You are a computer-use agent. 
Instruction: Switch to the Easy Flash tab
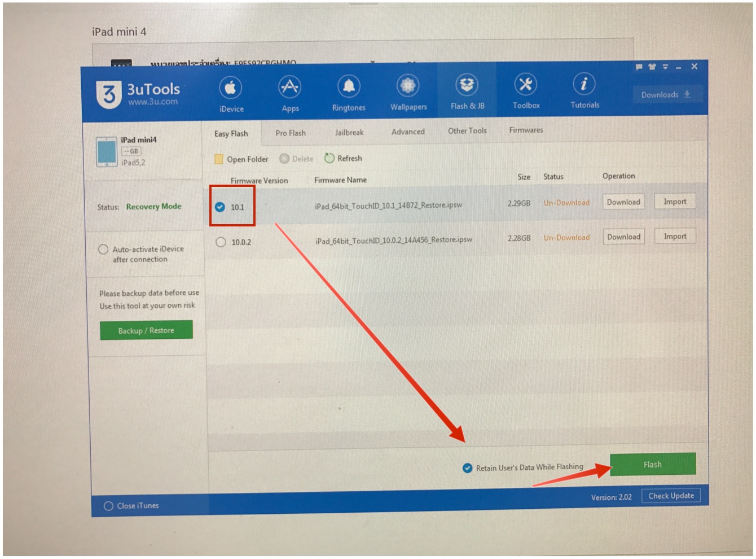(x=231, y=134)
